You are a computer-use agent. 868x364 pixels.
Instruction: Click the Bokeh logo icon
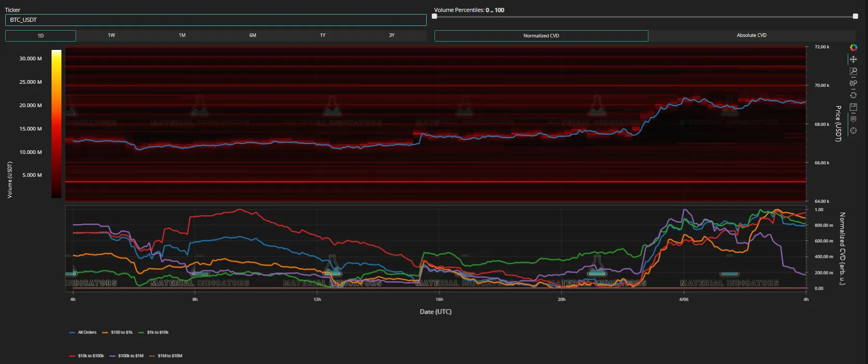pos(853,47)
